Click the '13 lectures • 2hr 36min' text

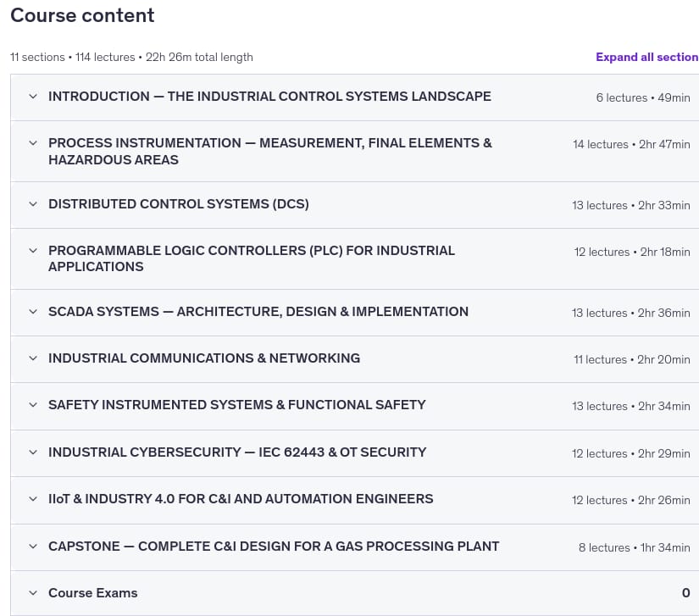pos(631,313)
